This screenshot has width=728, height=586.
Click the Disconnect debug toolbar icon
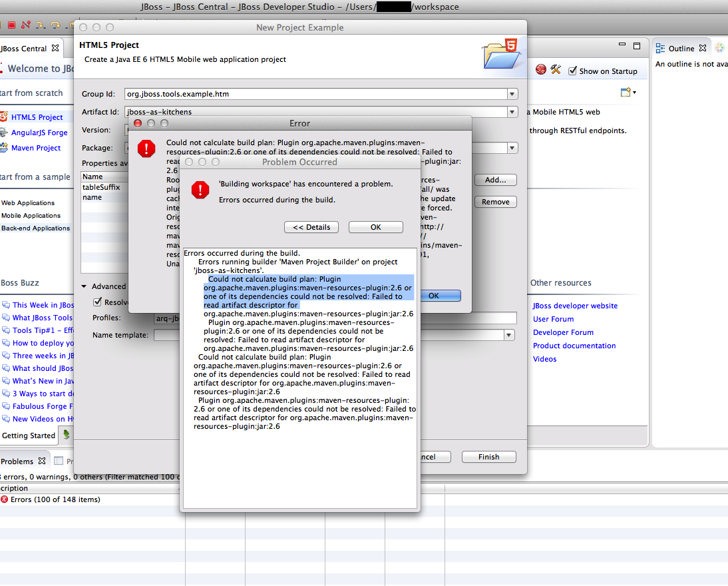[x=25, y=25]
